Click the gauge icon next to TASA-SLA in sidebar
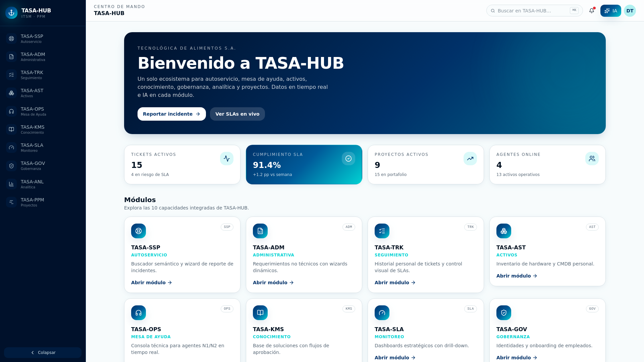Screen dimensions: 644x362 (11, 147)
